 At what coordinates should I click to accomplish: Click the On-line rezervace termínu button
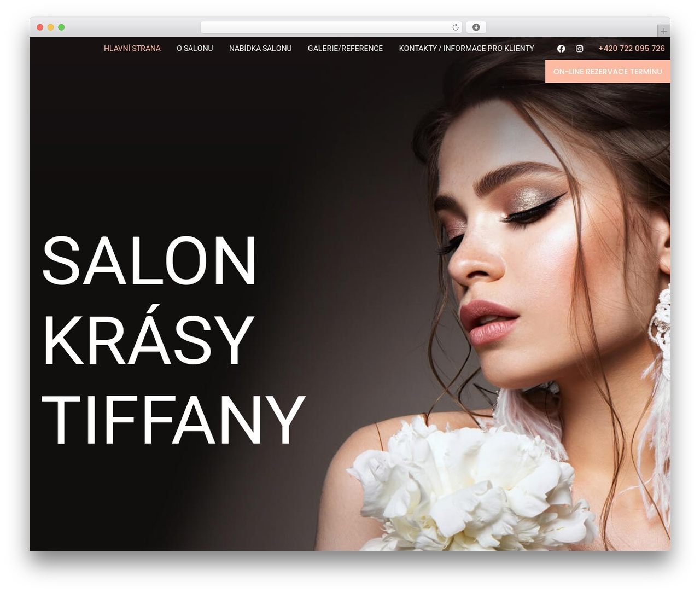pos(608,72)
